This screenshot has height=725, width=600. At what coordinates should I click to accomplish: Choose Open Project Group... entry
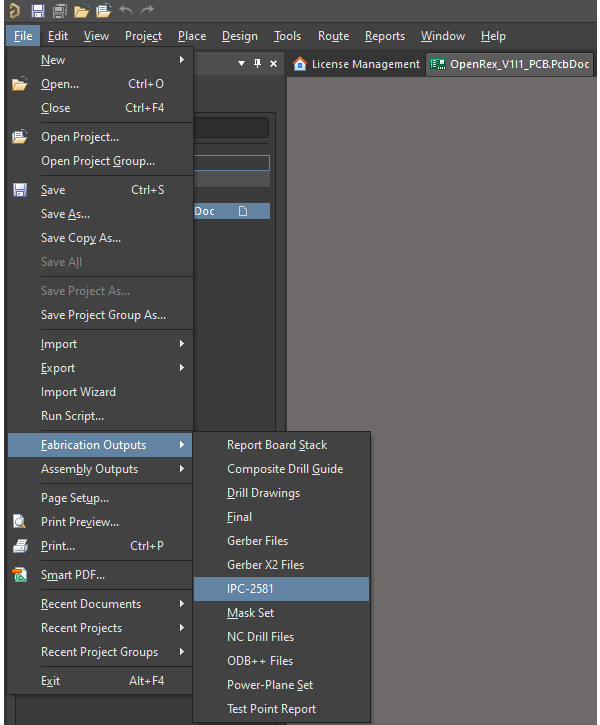coord(100,161)
